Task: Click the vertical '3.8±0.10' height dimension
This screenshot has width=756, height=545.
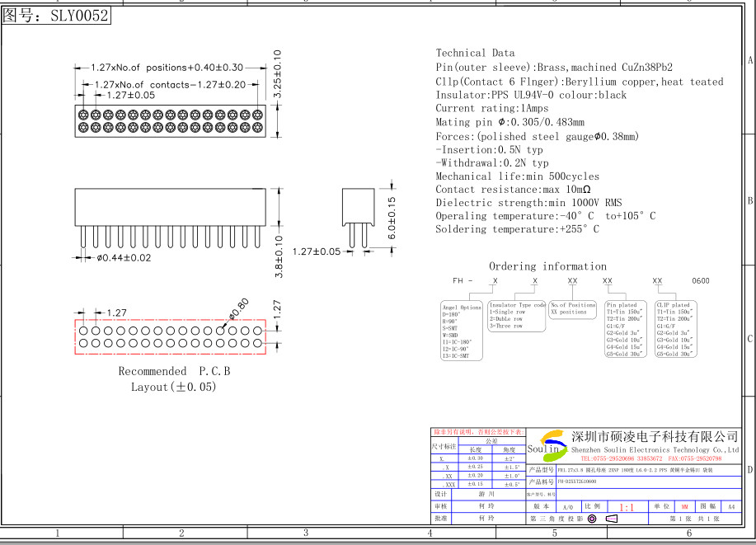Action: coord(279,256)
